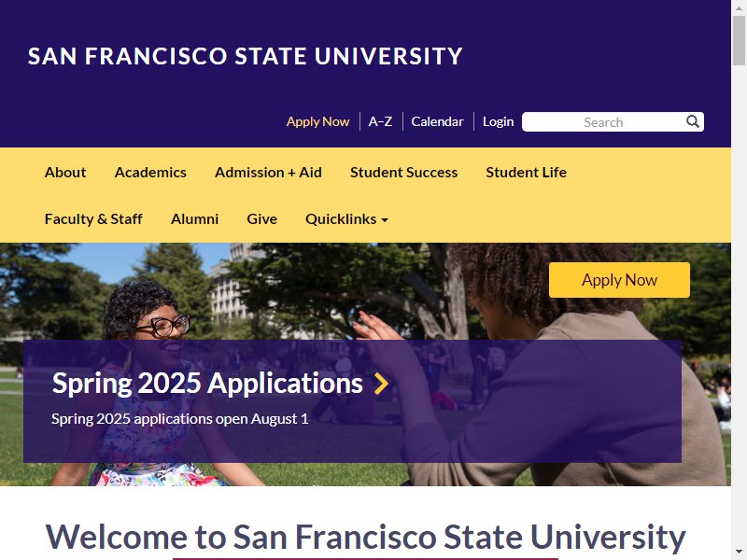Click the search magnifier icon
This screenshot has height=560, width=747.
[693, 121]
